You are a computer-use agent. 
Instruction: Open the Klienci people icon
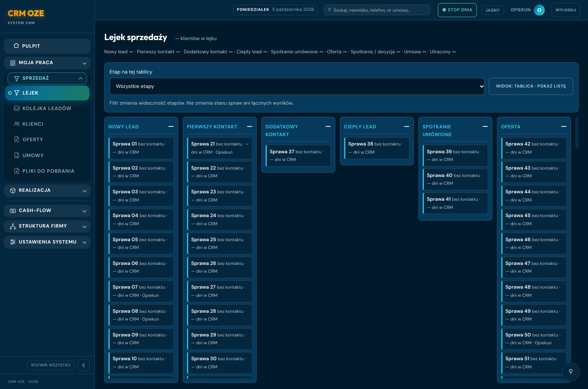(x=17, y=124)
